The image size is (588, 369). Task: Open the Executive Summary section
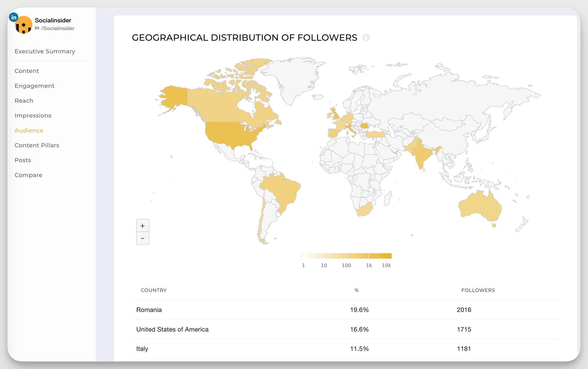coord(45,51)
